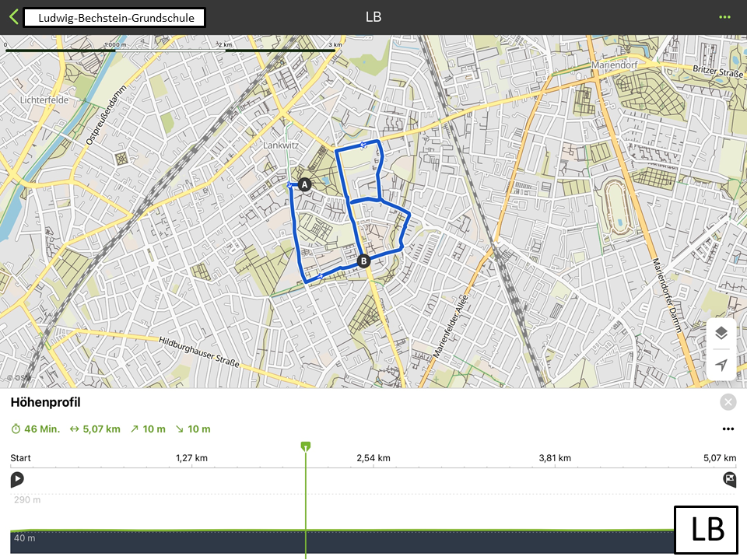Select waypoint B on the map
Image resolution: width=747 pixels, height=560 pixels.
[x=363, y=261]
